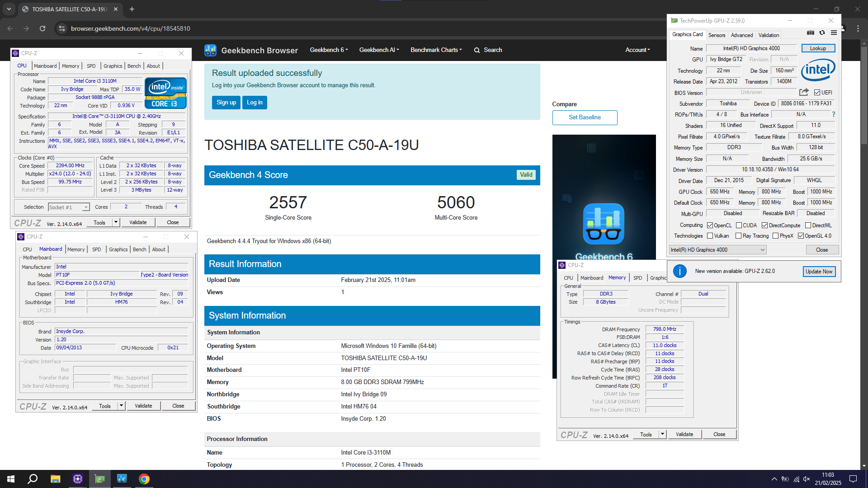Viewport: 868px width, 488px height.
Task: Click the Lookup button in GPU-Z
Action: [818, 48]
